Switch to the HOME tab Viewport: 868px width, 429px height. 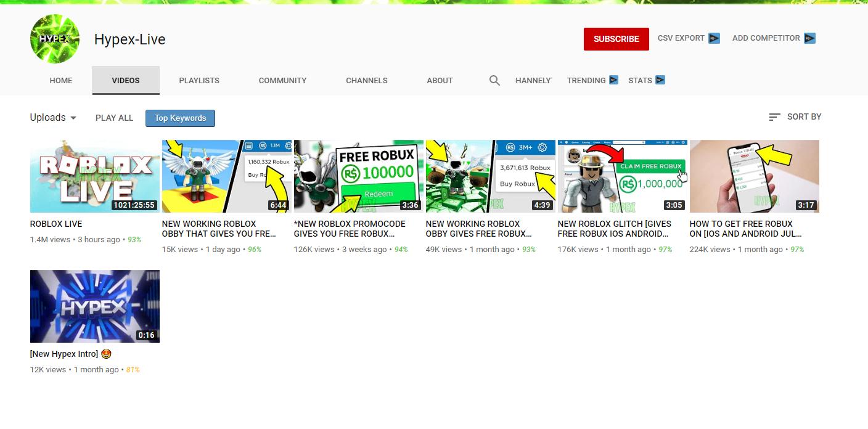tap(61, 80)
